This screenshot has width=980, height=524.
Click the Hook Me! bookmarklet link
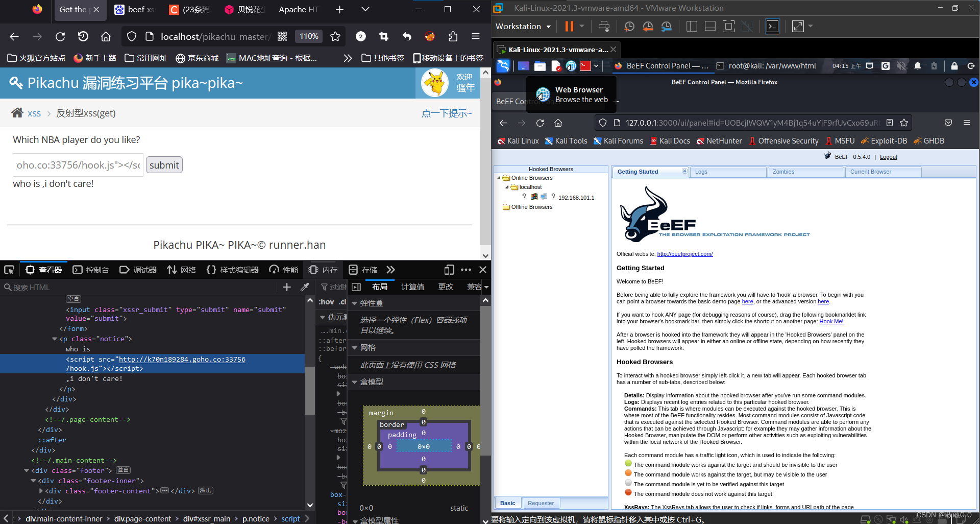831,321
